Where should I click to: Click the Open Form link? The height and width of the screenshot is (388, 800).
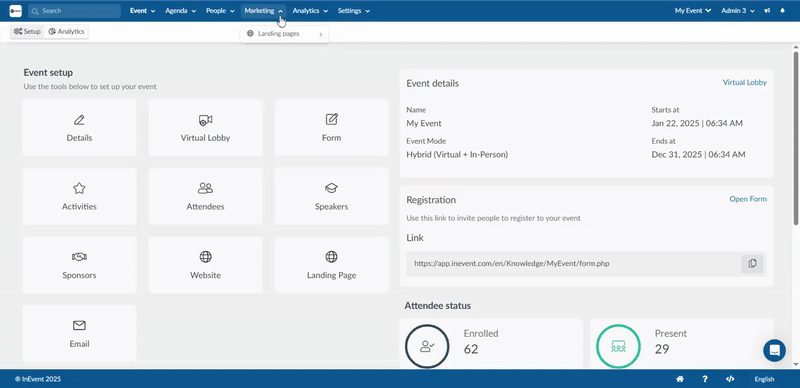pyautogui.click(x=748, y=199)
